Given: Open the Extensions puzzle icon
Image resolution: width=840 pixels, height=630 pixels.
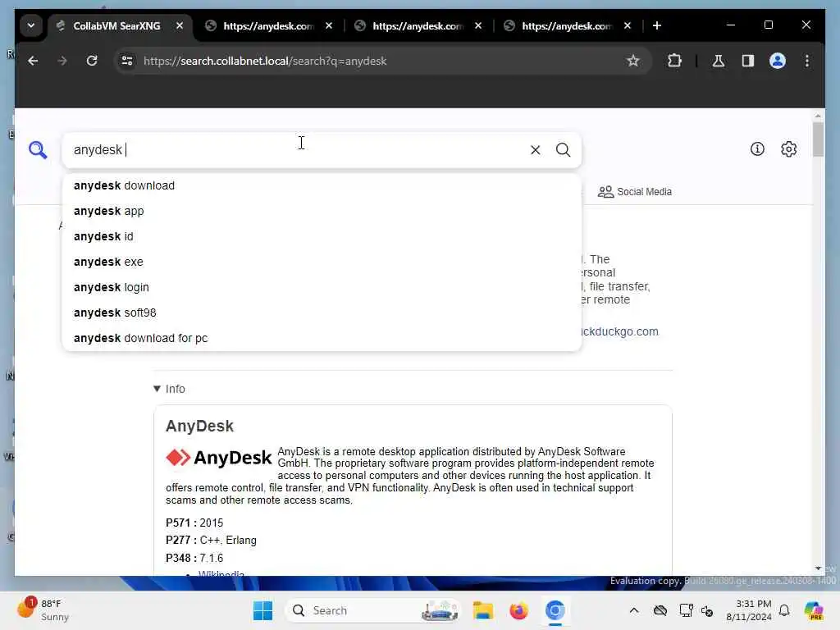Looking at the screenshot, I should point(674,61).
